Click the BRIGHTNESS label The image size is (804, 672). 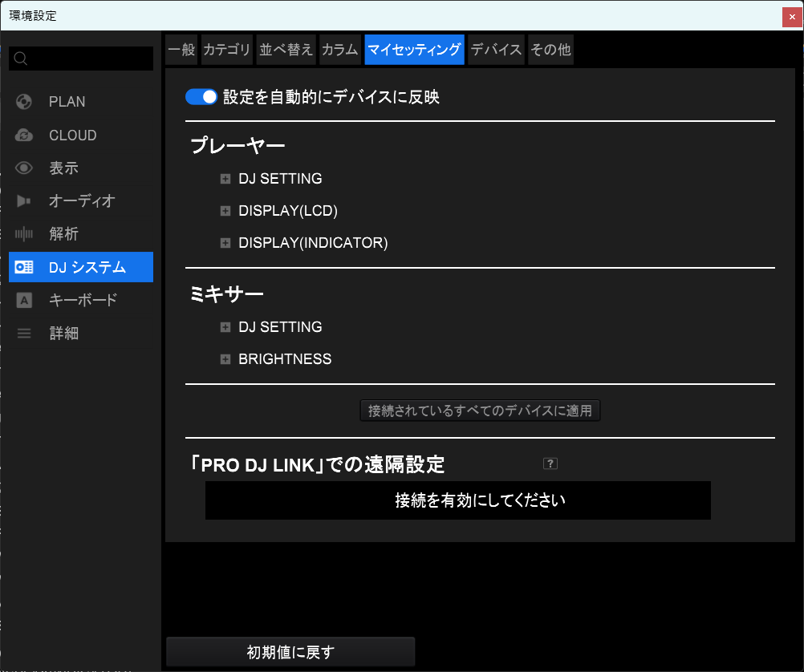tap(285, 359)
